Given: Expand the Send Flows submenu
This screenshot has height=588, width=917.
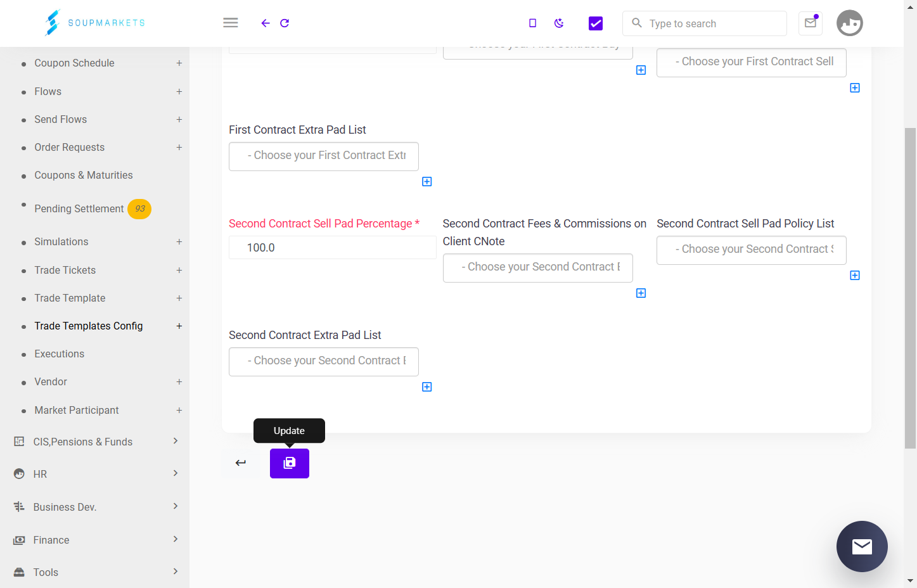Looking at the screenshot, I should coord(179,120).
